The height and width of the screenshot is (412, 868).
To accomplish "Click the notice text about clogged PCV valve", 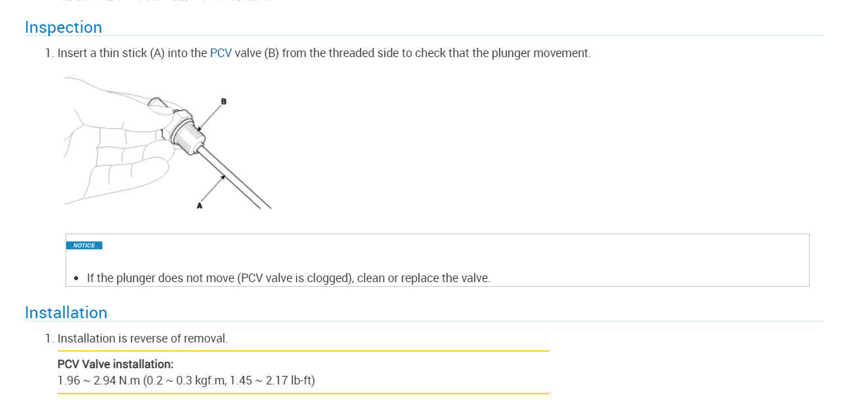I will pyautogui.click(x=289, y=278).
